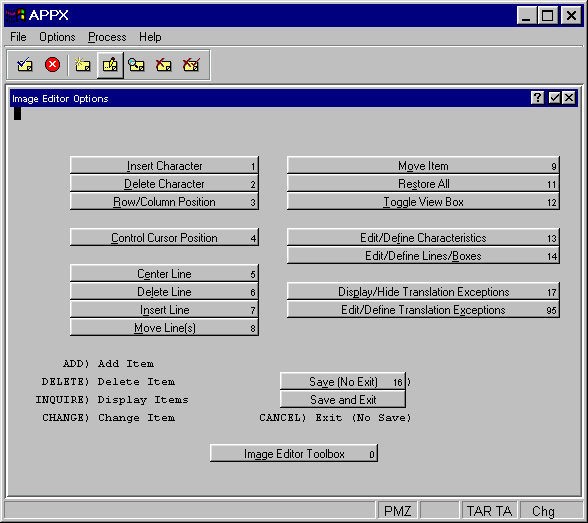The image size is (588, 523).
Task: Click the Row/Column Position button
Action: coord(164,201)
